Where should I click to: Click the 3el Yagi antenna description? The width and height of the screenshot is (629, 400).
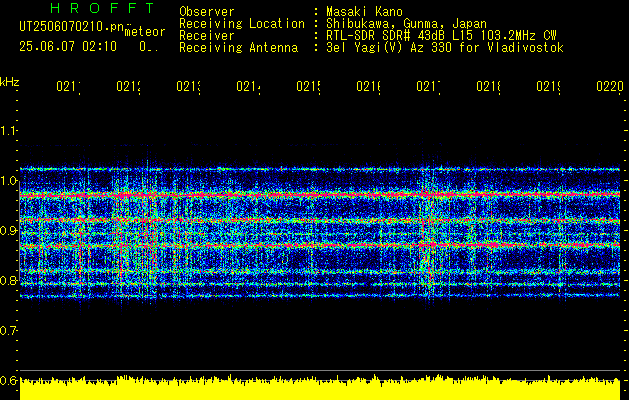pos(445,48)
